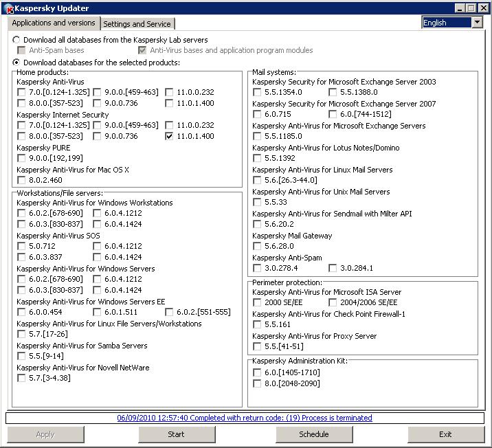Check Sendmail with Milter API 5.6.20.2
The height and width of the screenshot is (448, 492).
257,224
